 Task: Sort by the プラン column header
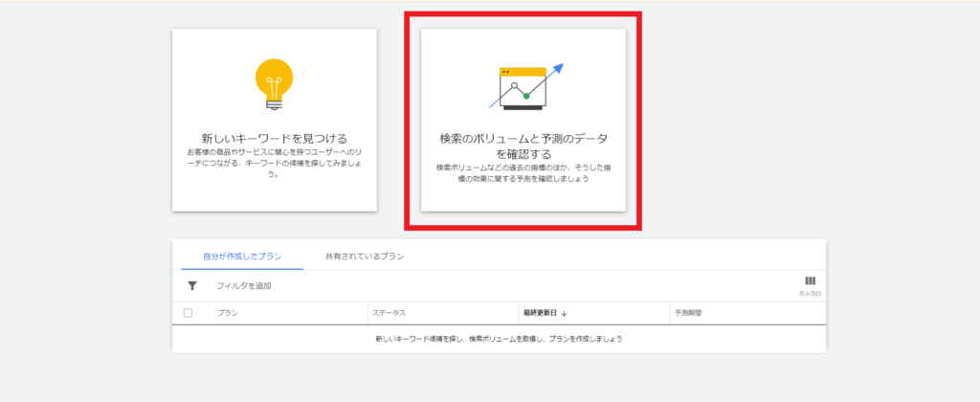pos(228,313)
